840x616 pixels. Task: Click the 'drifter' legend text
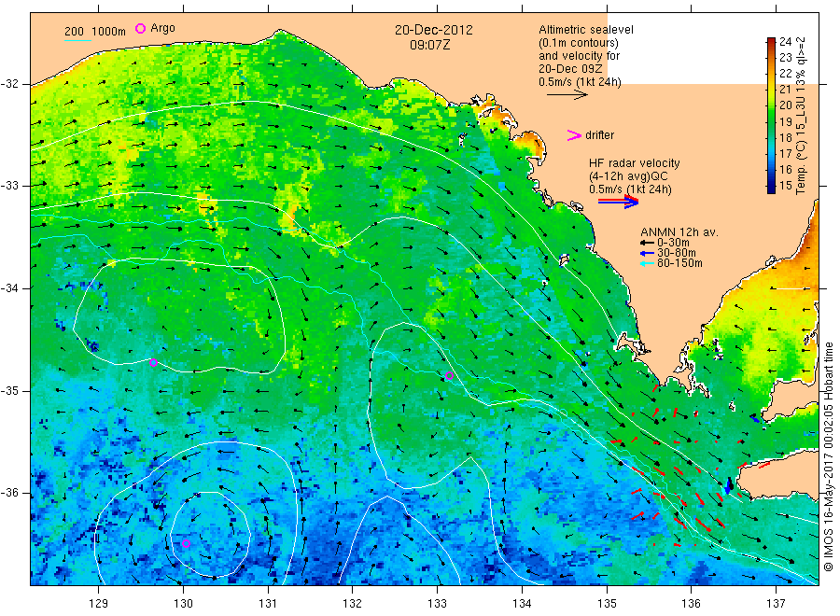(x=599, y=135)
